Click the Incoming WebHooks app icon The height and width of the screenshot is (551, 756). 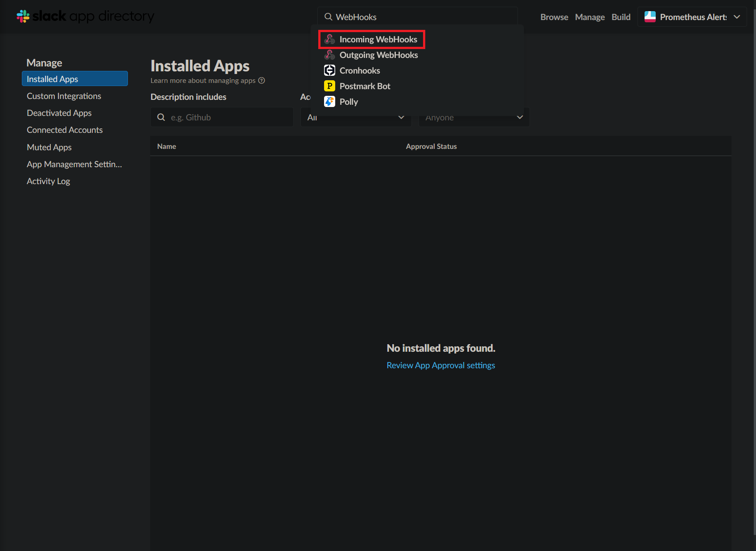[x=329, y=39]
